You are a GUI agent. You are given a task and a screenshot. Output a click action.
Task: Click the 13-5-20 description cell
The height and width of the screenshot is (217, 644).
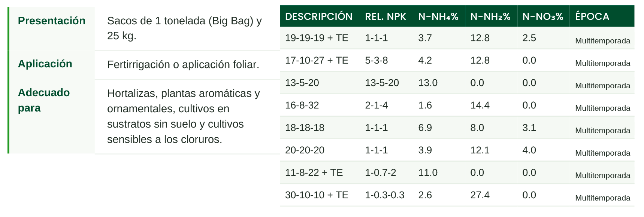point(302,83)
